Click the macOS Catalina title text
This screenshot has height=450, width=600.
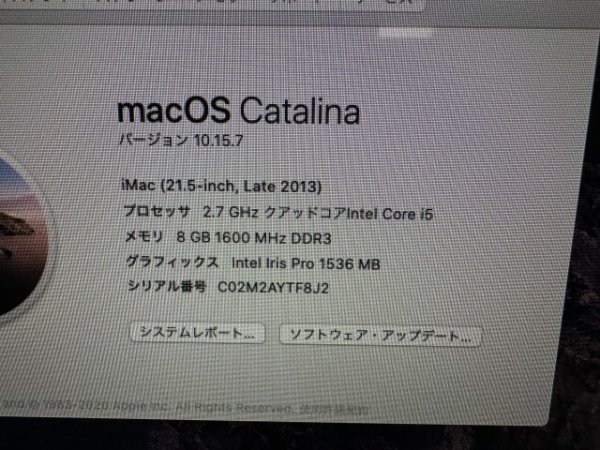click(x=238, y=110)
